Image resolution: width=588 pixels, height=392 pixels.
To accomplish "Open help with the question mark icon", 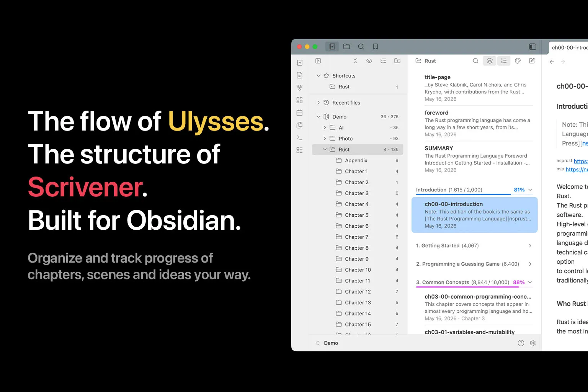I will pyautogui.click(x=521, y=343).
